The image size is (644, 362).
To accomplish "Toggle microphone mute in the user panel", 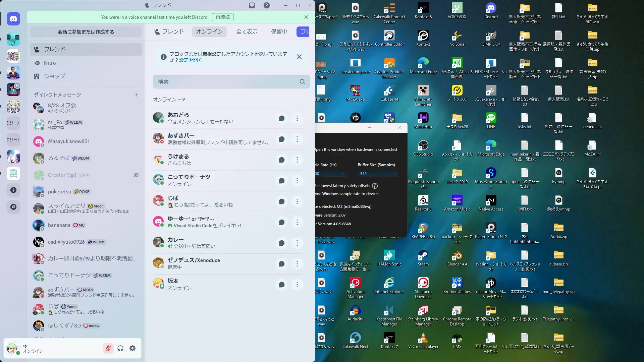I will [108, 349].
